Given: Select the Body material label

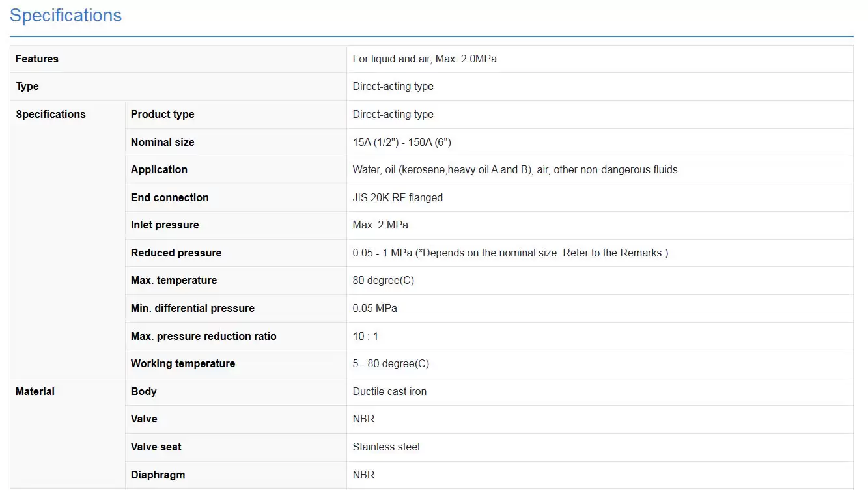Looking at the screenshot, I should 143,391.
